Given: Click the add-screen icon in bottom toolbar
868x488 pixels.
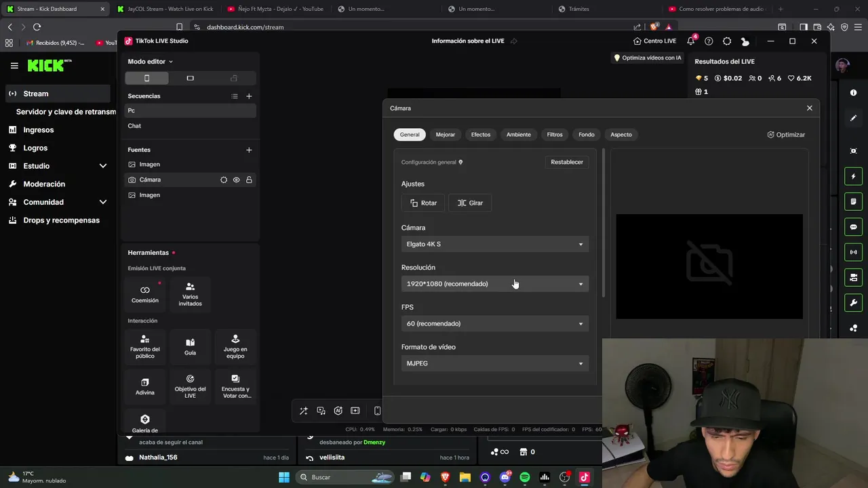Looking at the screenshot, I should (355, 411).
